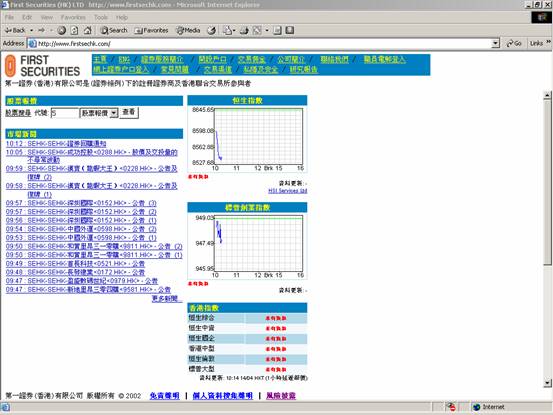
Task: Open the Edit button dropdown arrow
Action: (x=267, y=31)
